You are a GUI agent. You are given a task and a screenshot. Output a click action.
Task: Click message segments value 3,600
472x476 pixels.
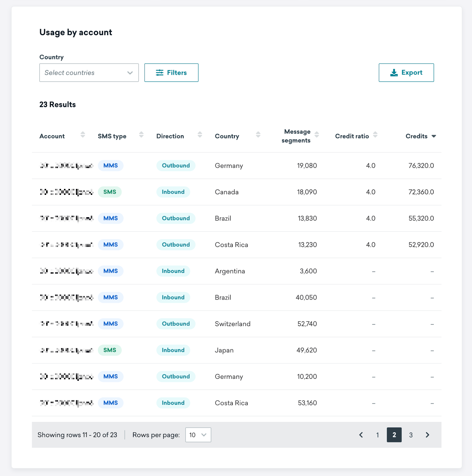pyautogui.click(x=308, y=271)
